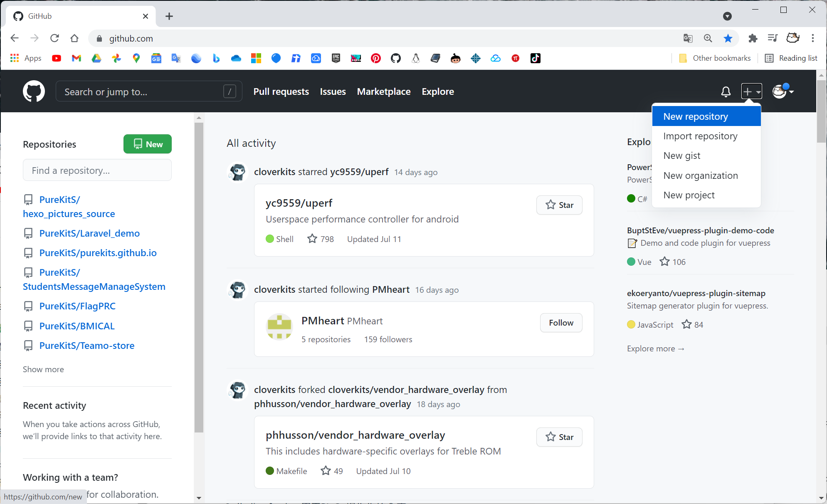Screen dimensions: 827x504
Task: Click the GitHub octocat logo in header
Action: [34, 91]
